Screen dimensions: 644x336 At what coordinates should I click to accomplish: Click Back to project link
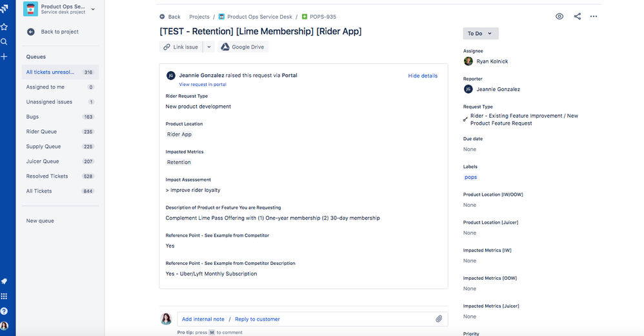click(x=59, y=32)
